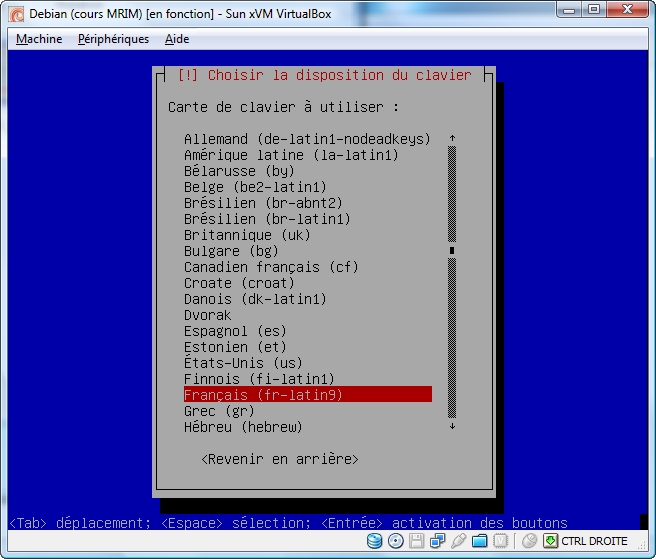Select Brésilien (br-latin1) keyboard layout
The image size is (656, 559).
coord(308,219)
